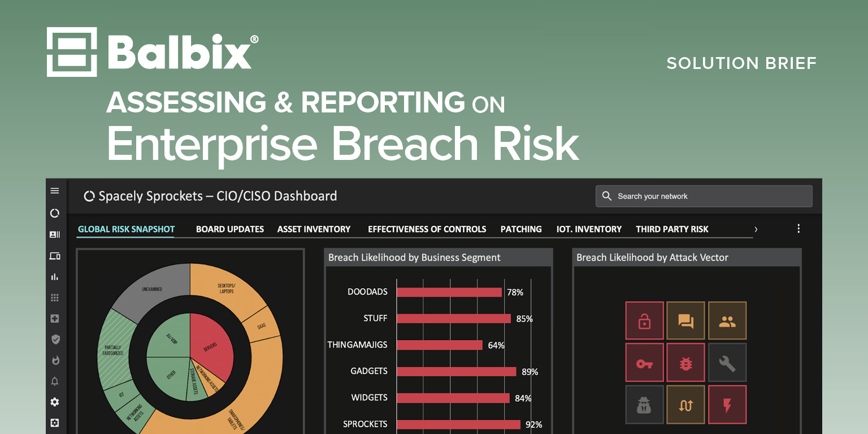Click the Stuff 85% bar
The height and width of the screenshot is (434, 868).
pyautogui.click(x=454, y=319)
